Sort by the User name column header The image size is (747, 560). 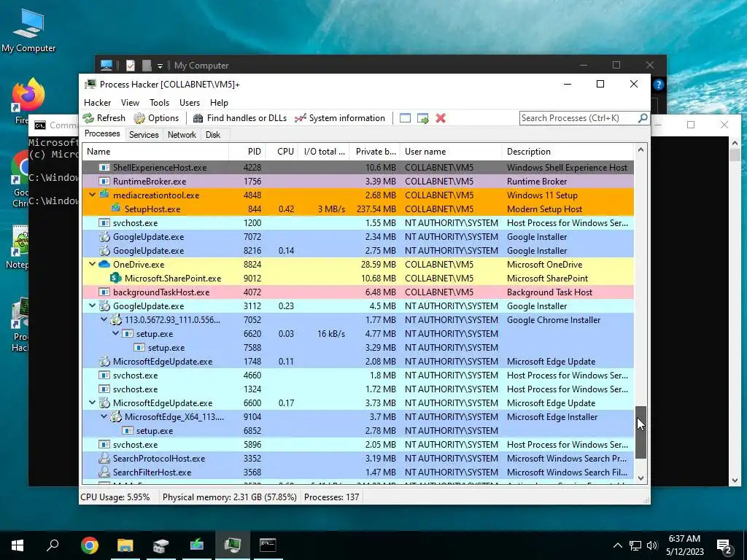point(451,152)
